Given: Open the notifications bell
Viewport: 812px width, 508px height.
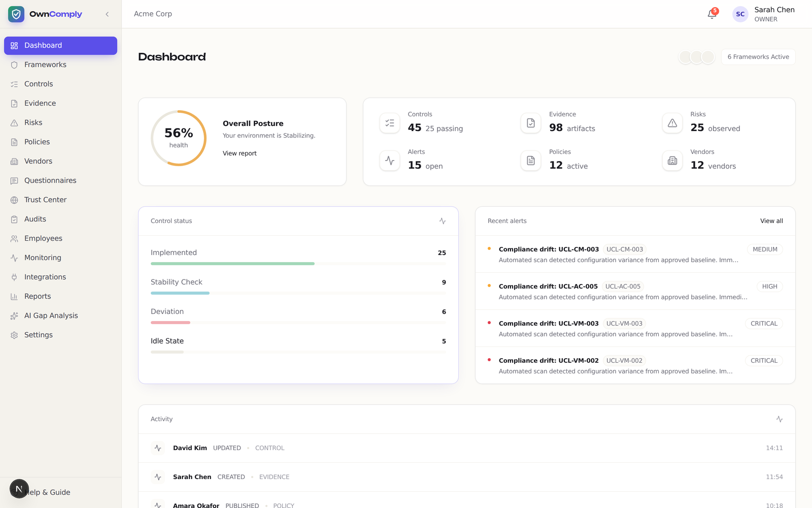Looking at the screenshot, I should point(712,14).
